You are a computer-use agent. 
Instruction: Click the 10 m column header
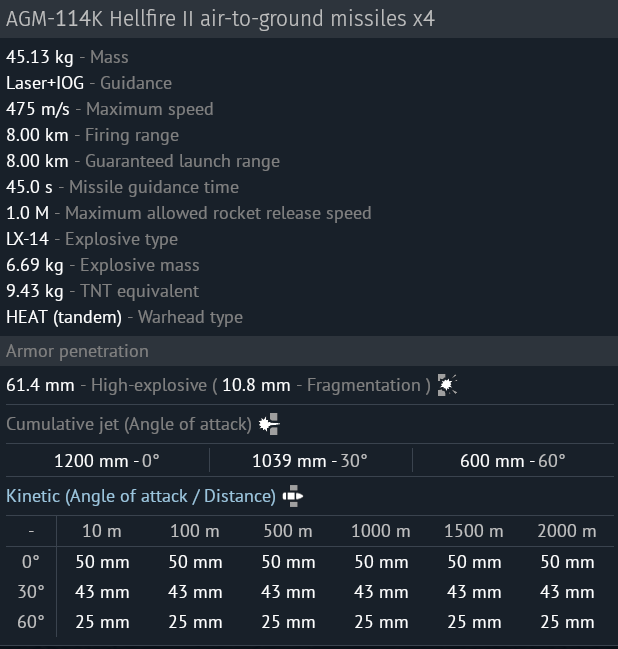pos(102,531)
